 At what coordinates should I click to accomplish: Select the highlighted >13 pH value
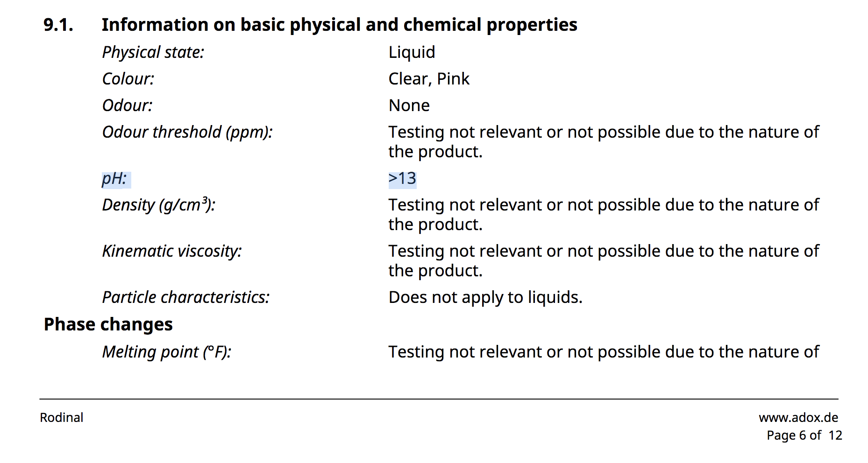[x=402, y=179]
